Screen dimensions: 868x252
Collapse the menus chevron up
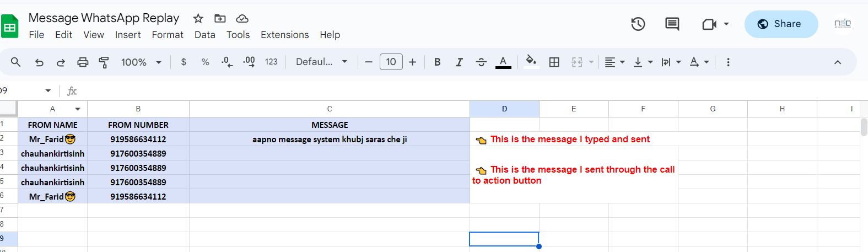838,62
